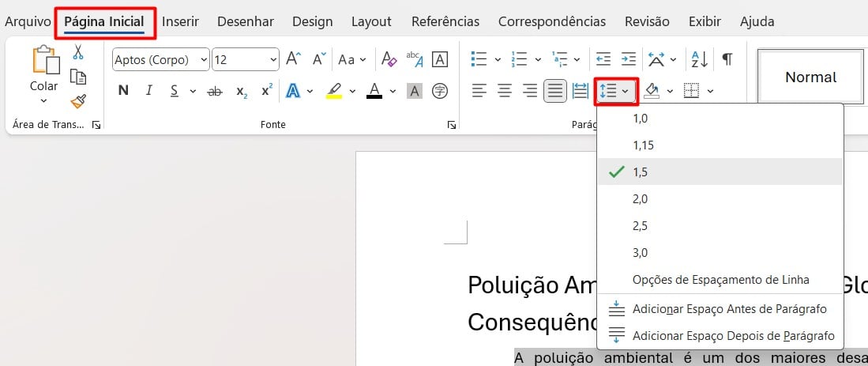Open the clipboard pane launcher
The width and height of the screenshot is (868, 366).
(96, 125)
